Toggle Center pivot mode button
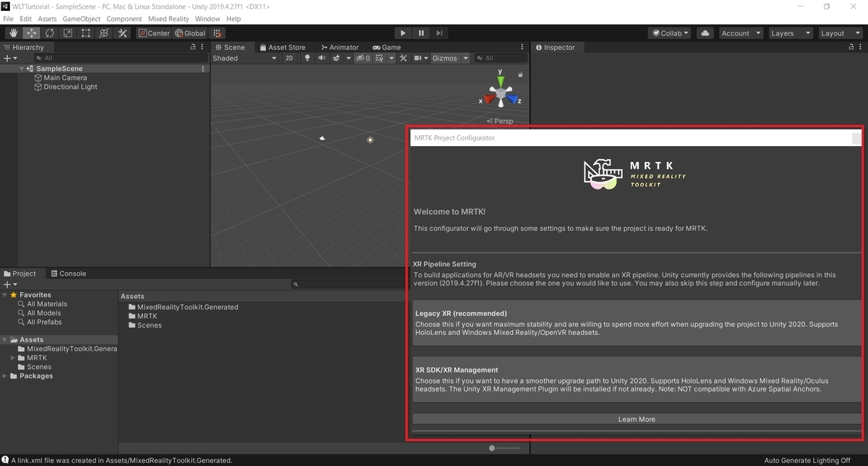868x466 pixels. pyautogui.click(x=154, y=33)
